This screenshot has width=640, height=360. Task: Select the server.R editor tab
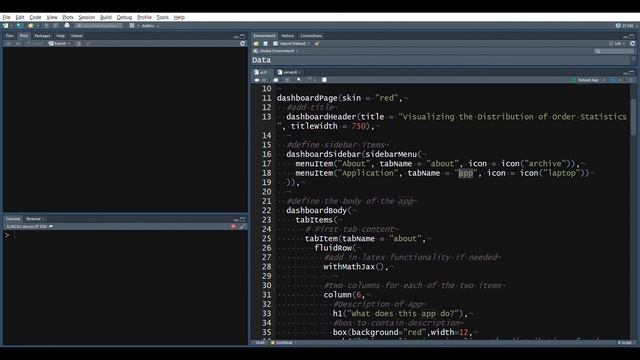289,72
